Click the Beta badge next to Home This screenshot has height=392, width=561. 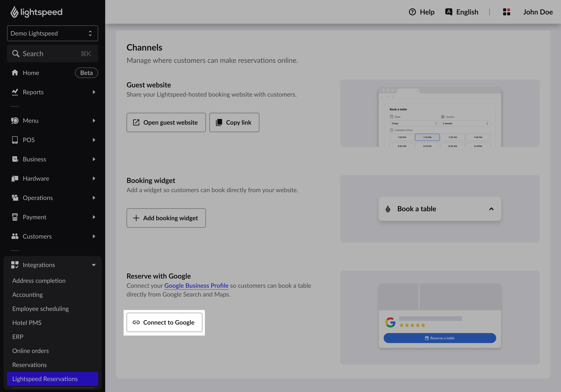[86, 73]
